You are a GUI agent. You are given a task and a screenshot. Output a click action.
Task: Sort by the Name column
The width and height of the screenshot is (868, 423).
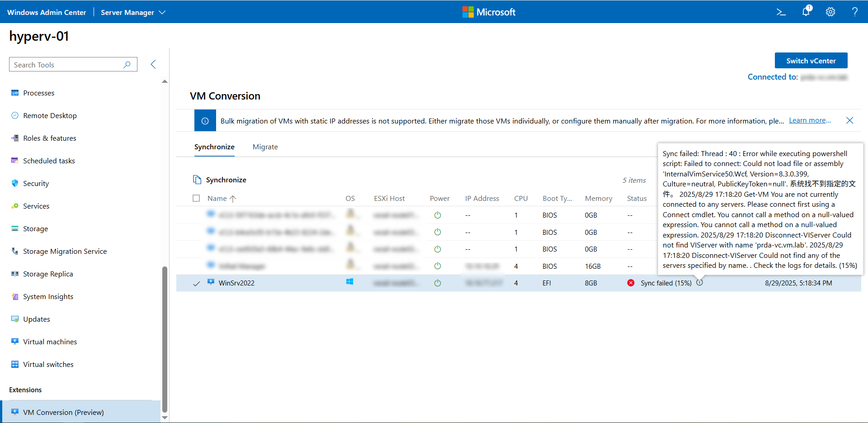222,198
